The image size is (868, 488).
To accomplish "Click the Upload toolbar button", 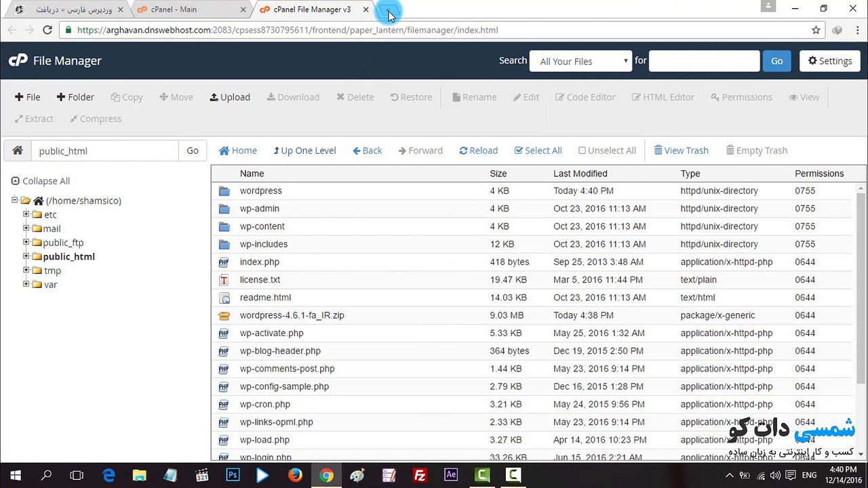I will 230,97.
